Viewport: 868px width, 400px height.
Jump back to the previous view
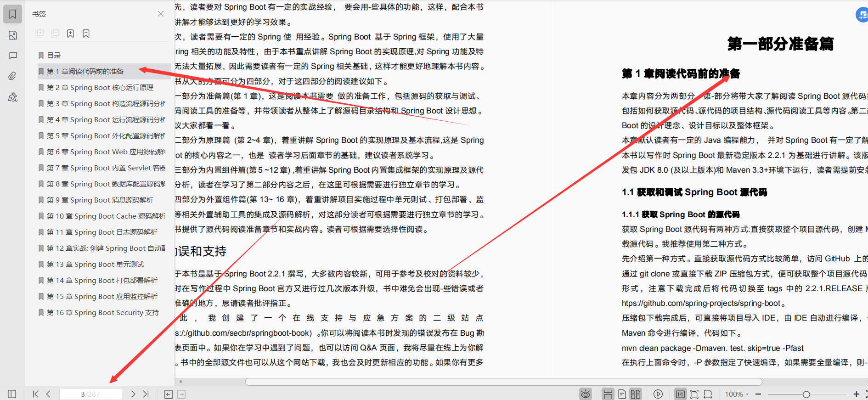click(x=169, y=394)
